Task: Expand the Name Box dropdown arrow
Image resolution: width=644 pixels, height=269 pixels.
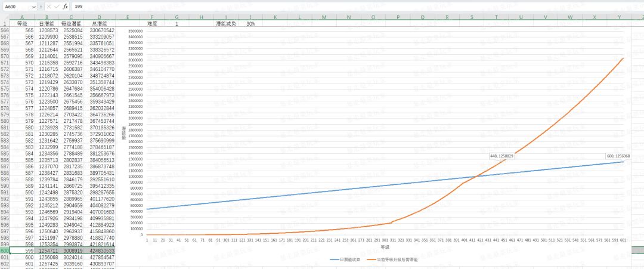Action: (x=33, y=7)
